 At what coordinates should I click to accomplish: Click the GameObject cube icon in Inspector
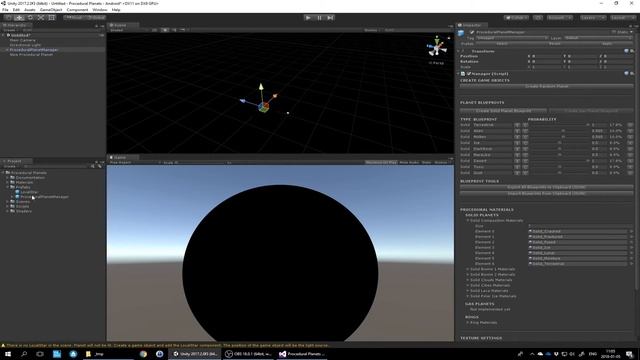tap(461, 33)
